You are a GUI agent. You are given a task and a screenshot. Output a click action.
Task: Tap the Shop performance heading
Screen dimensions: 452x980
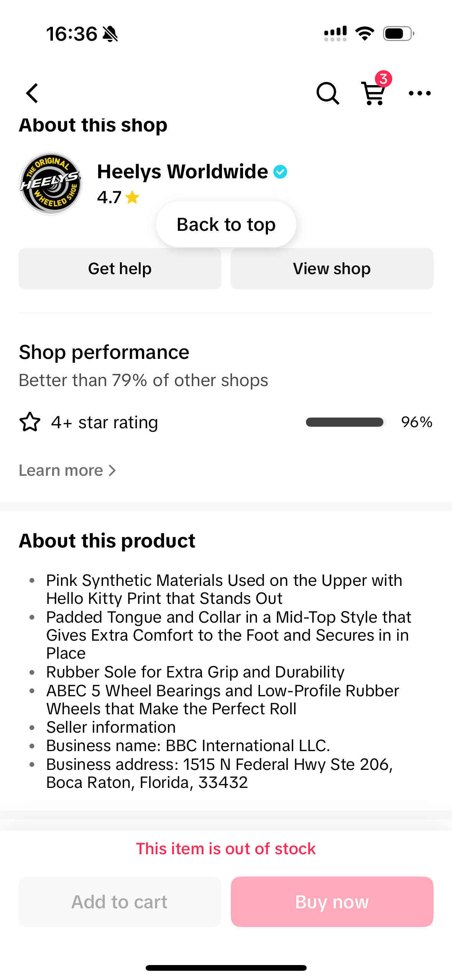(x=104, y=352)
